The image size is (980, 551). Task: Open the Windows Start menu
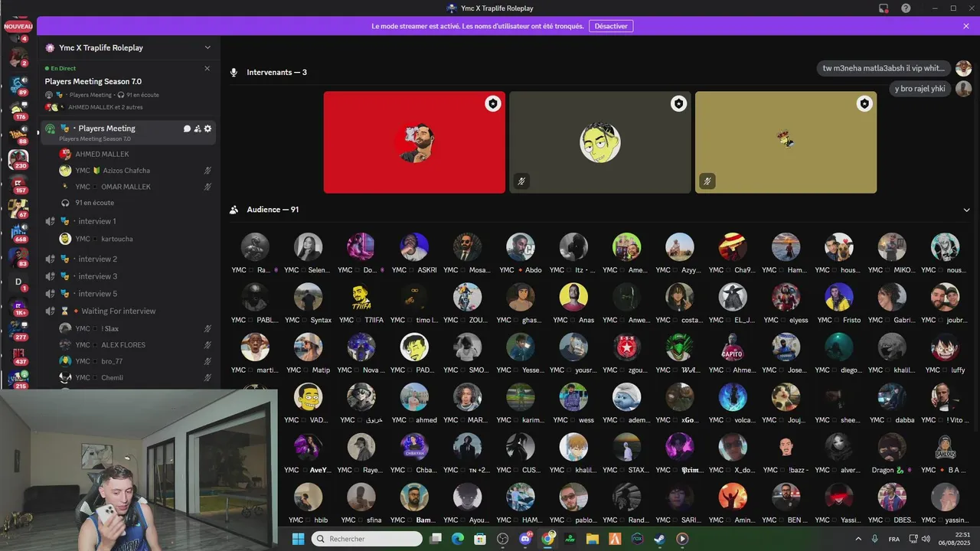point(298,539)
